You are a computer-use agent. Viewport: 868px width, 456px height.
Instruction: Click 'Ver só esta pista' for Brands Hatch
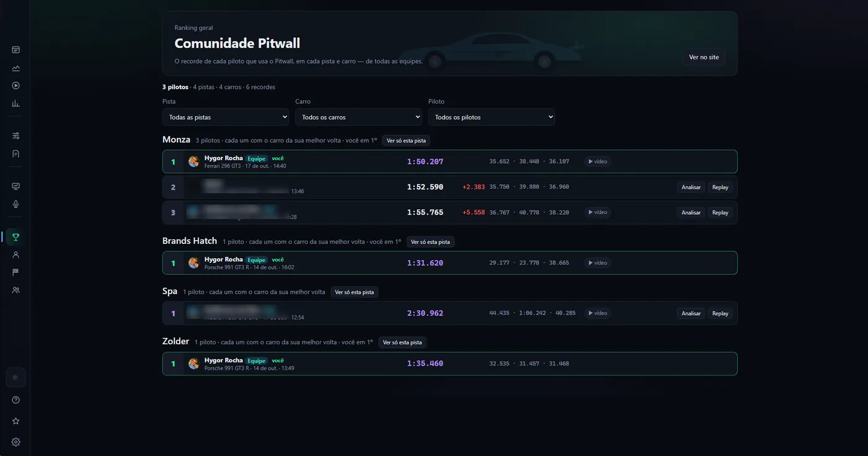430,242
